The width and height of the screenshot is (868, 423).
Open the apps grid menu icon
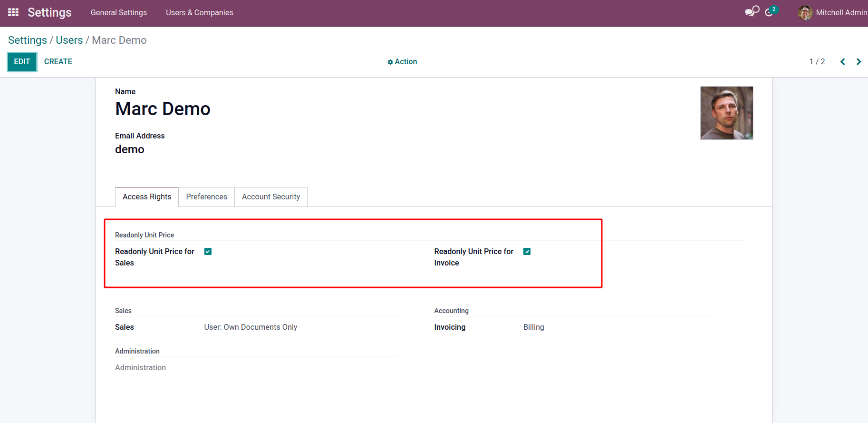click(x=13, y=12)
